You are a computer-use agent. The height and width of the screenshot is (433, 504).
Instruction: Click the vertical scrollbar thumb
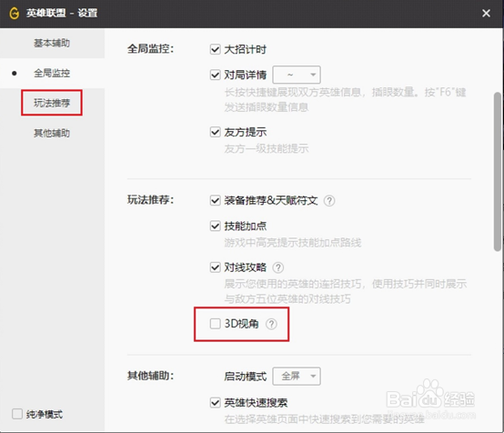498,172
